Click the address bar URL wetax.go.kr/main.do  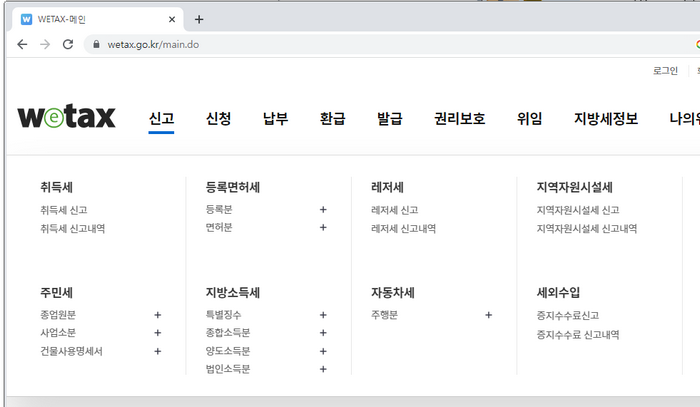tap(153, 45)
